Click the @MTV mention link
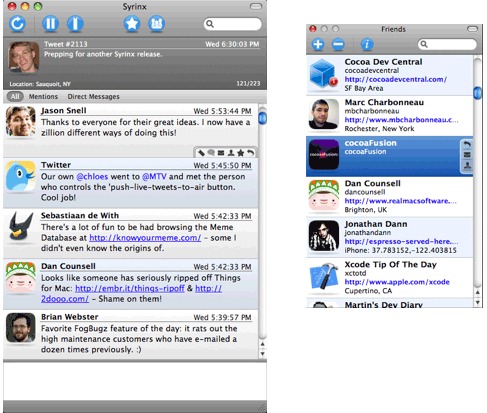The height and width of the screenshot is (413, 487). 154,177
